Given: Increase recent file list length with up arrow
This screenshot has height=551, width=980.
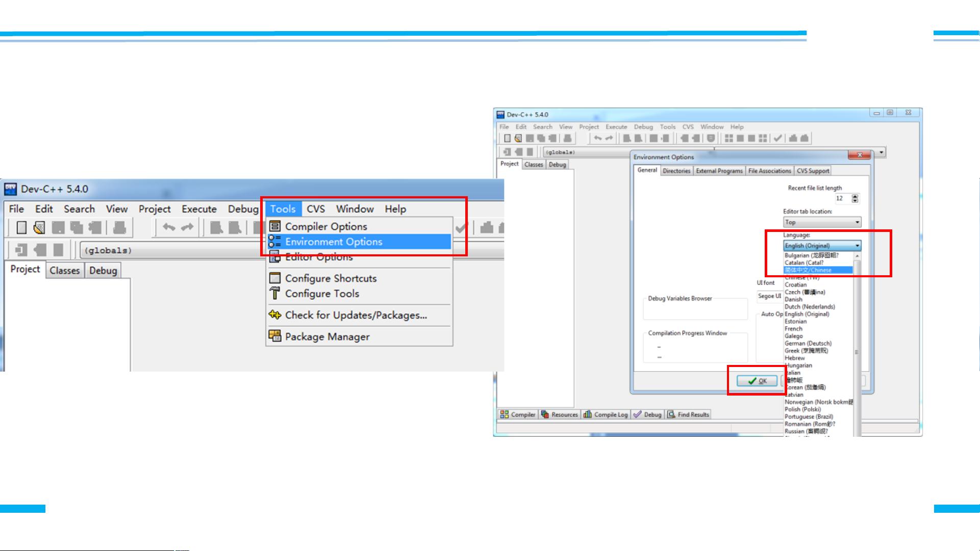Looking at the screenshot, I should click(856, 196).
